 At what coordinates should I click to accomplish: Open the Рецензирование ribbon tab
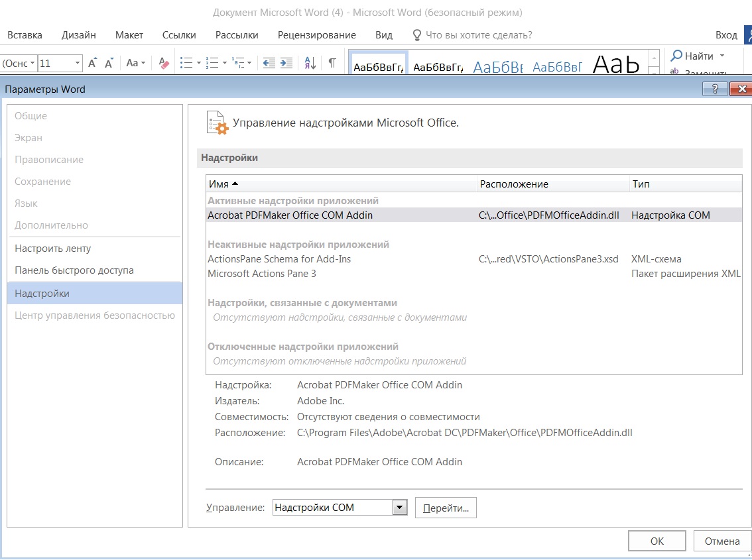(316, 35)
